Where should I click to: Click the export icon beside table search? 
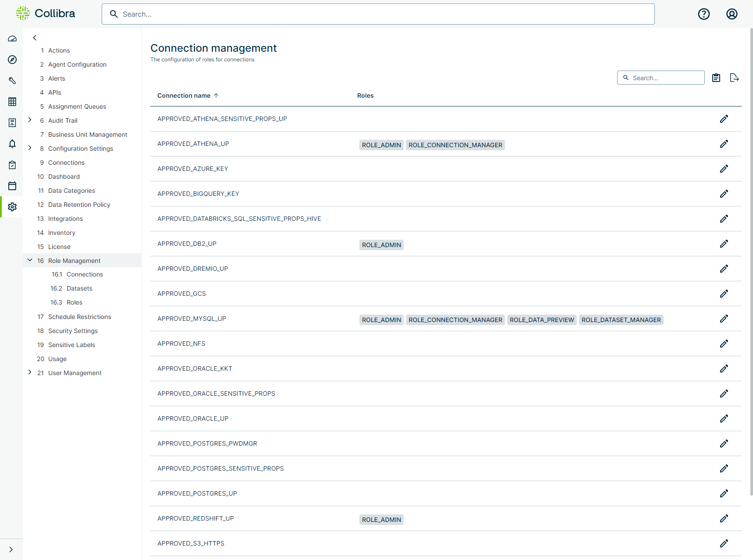[734, 78]
